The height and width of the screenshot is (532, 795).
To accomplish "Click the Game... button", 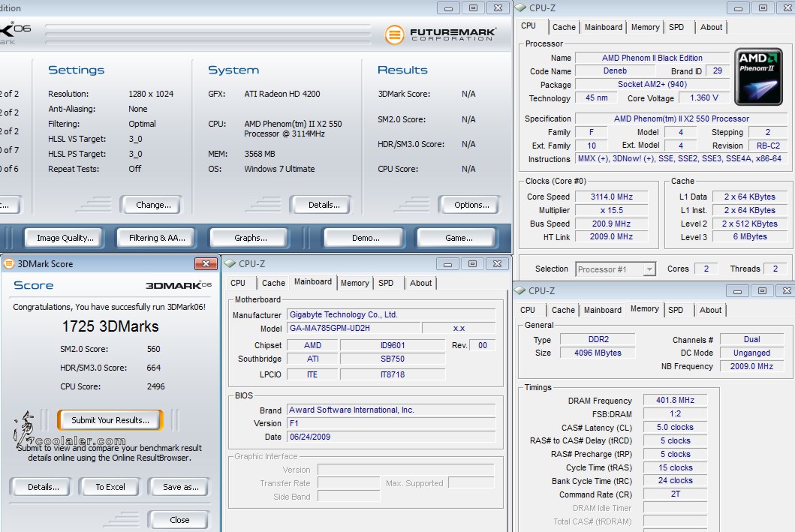I will click(459, 238).
